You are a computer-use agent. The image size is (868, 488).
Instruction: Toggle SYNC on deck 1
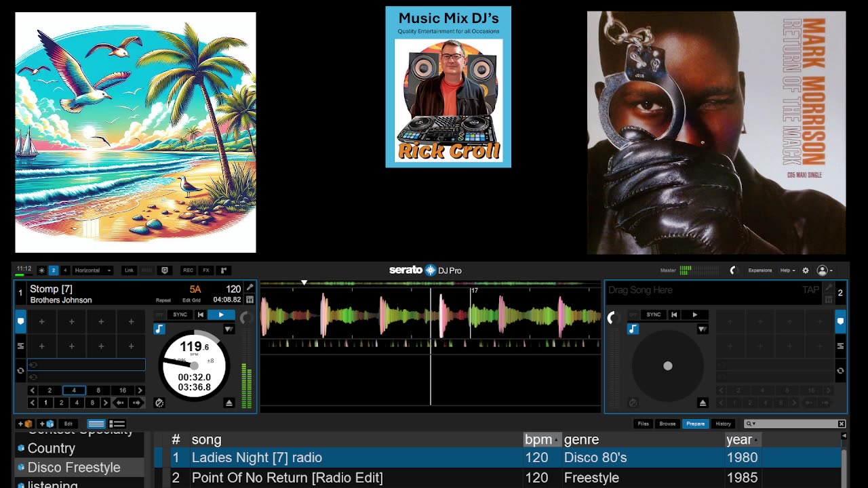click(180, 314)
